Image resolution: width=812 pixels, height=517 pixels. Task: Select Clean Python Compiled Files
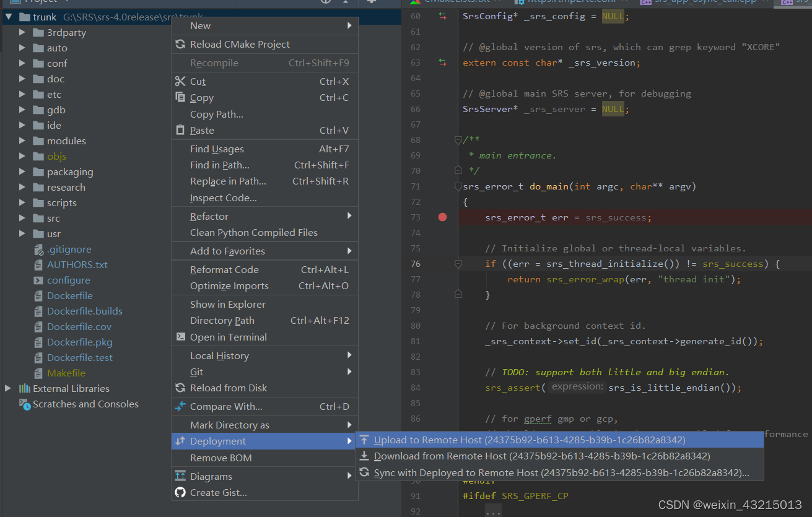[x=265, y=232]
